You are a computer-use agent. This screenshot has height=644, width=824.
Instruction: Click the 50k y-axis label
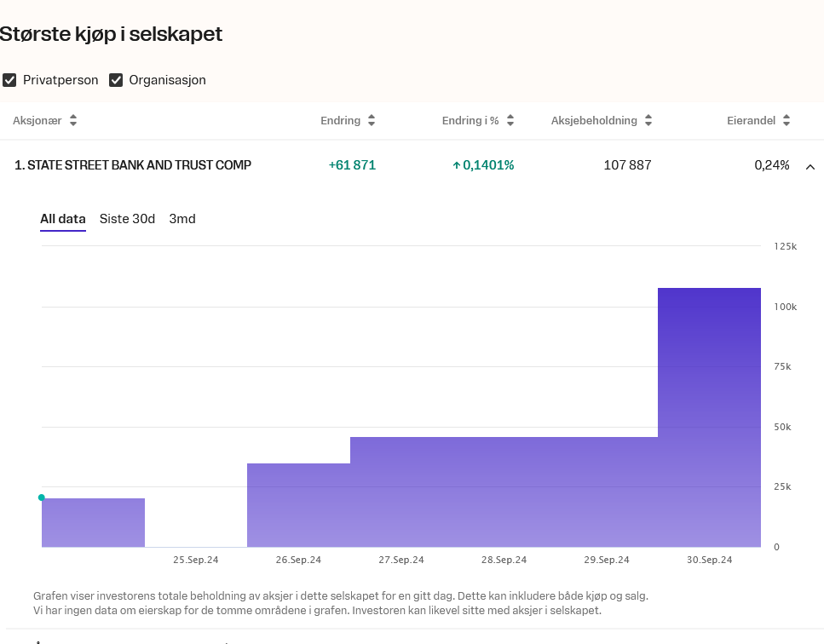point(782,427)
